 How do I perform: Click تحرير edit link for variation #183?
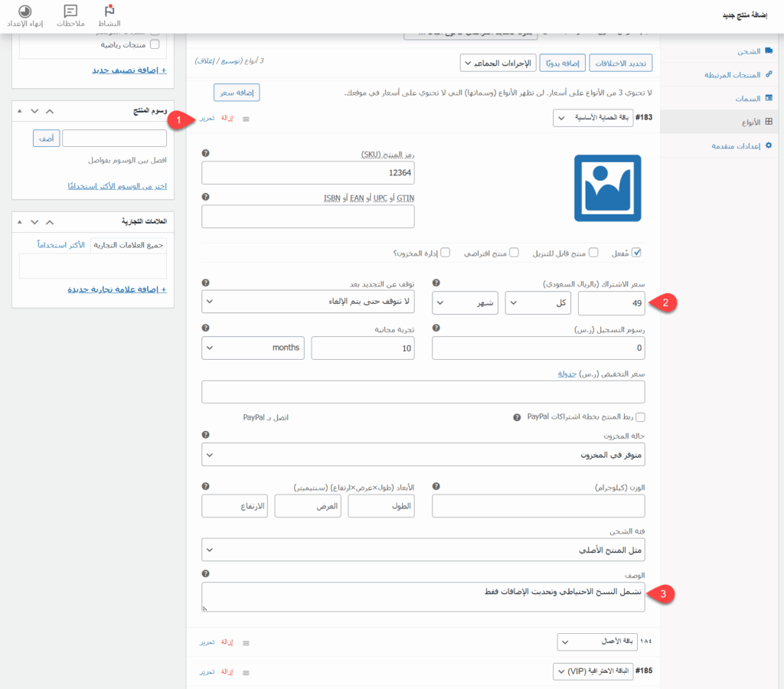207,119
